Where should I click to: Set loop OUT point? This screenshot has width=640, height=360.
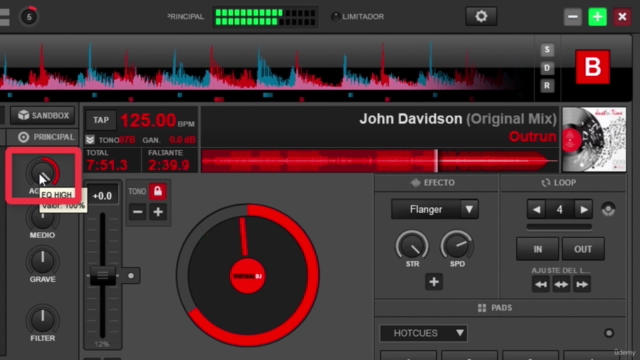coord(583,249)
